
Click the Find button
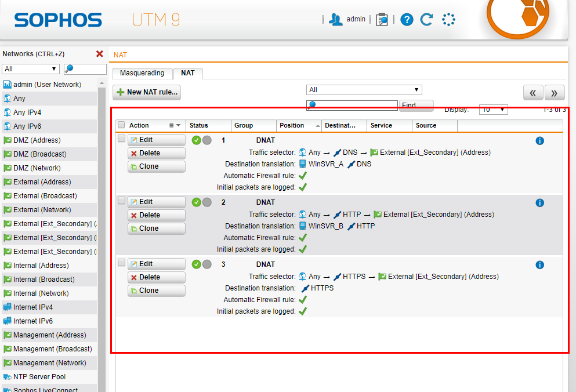pyautogui.click(x=416, y=106)
